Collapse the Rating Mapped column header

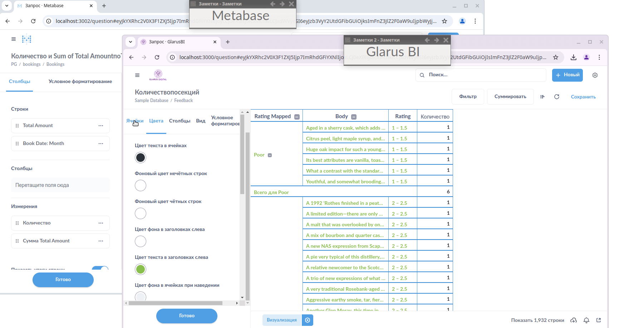(297, 117)
